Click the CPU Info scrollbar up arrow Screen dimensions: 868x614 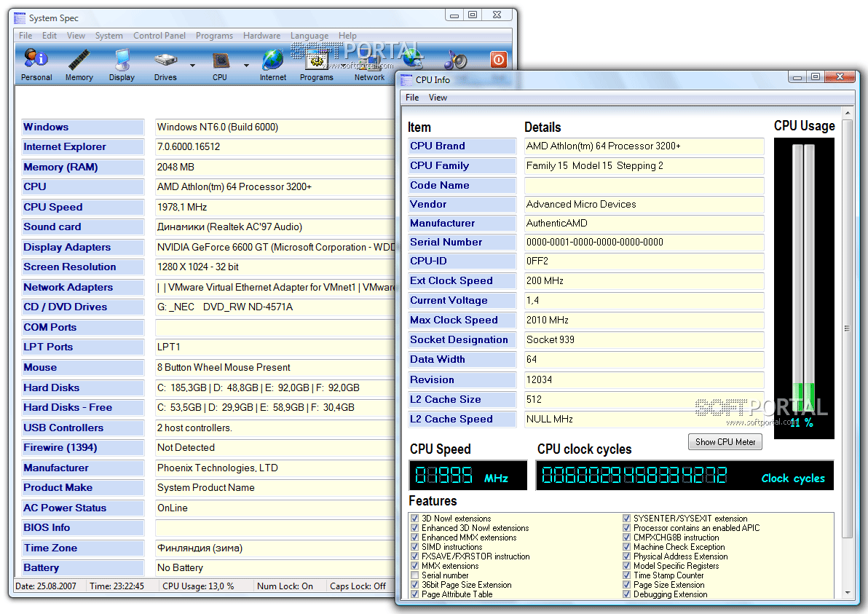tap(847, 113)
